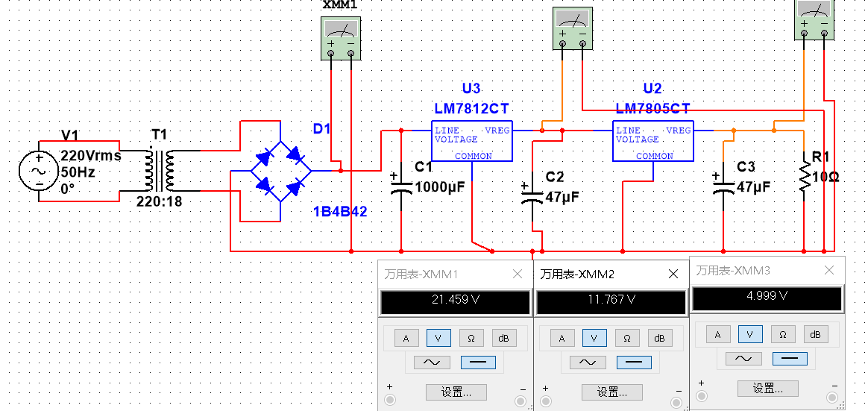Image resolution: width=868 pixels, height=411 pixels.
Task: Set XMM3 to ammeter mode A
Action: (x=718, y=334)
